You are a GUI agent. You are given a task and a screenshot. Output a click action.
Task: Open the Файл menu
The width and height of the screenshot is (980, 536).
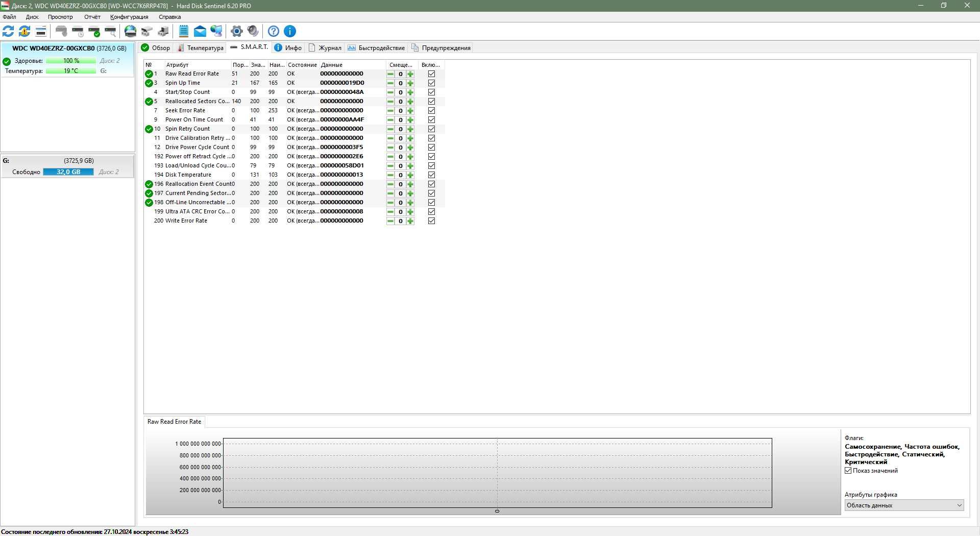click(9, 17)
